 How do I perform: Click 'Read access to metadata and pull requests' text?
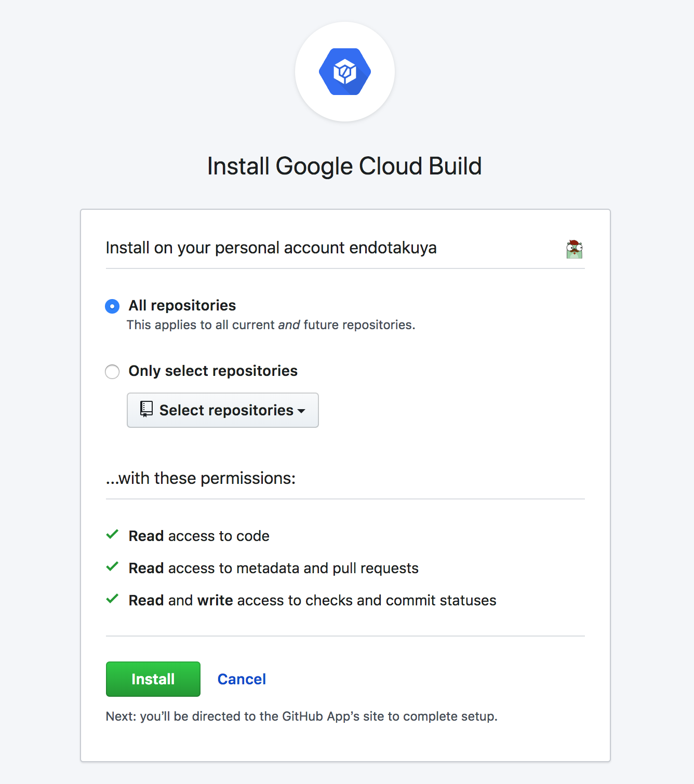pyautogui.click(x=273, y=568)
